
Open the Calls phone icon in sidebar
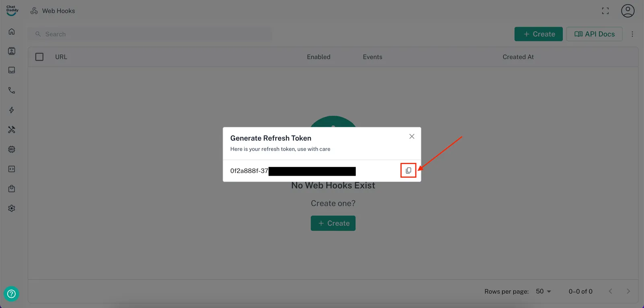[x=12, y=90]
